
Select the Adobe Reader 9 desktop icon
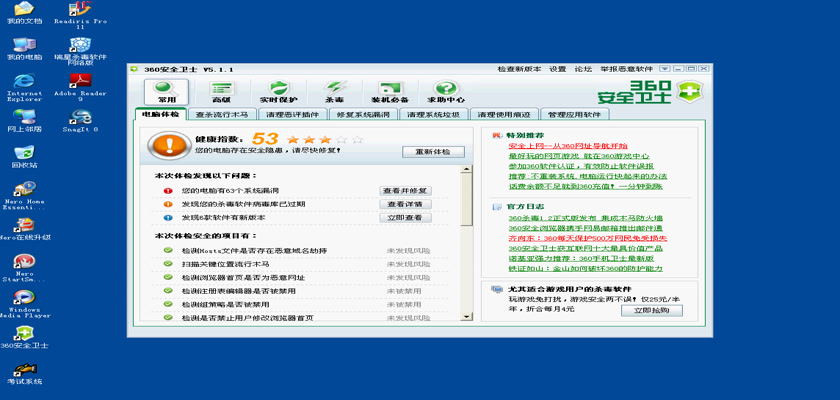pos(80,87)
